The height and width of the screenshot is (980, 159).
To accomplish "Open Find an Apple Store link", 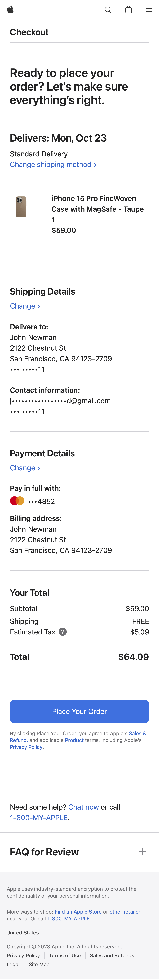I will [x=78, y=912].
